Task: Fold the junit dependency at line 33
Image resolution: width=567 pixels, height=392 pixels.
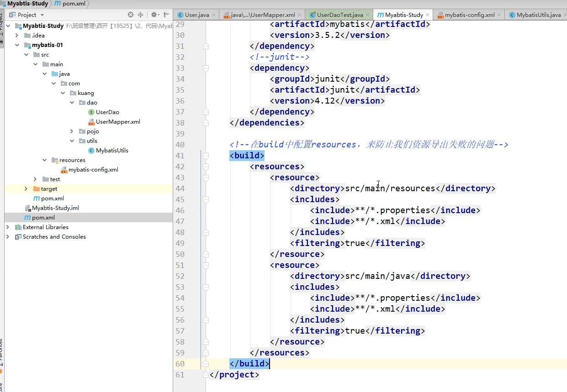Action: (206, 68)
